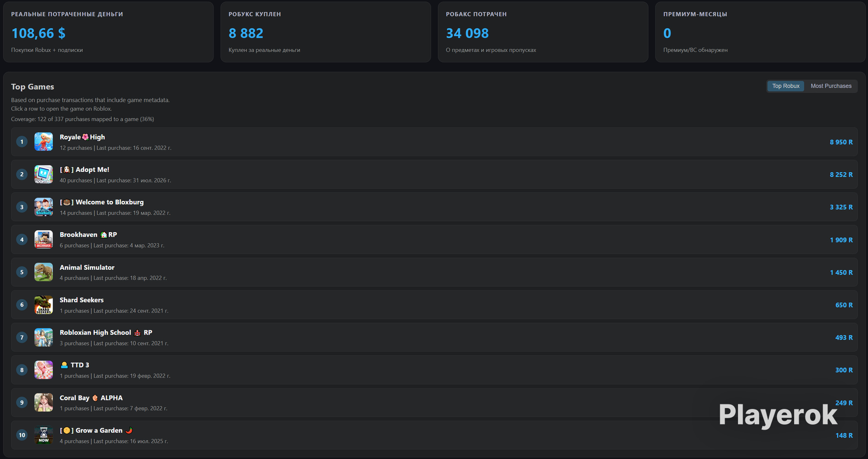
Task: Click the 'РОБАКС ПОТРАЧЕН' card heading
Action: tap(476, 14)
